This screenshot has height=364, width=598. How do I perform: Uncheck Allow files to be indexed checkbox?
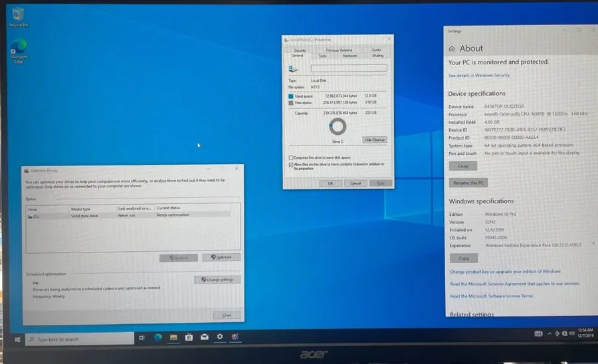point(291,165)
